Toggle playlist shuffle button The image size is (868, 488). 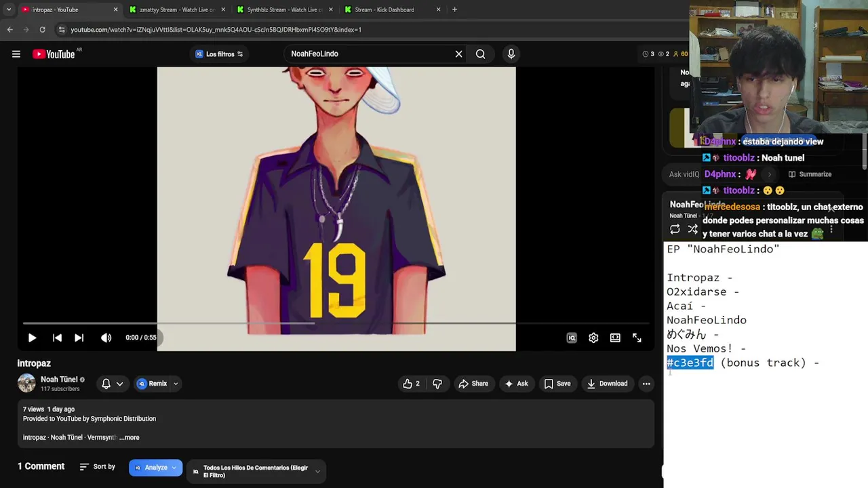(692, 229)
